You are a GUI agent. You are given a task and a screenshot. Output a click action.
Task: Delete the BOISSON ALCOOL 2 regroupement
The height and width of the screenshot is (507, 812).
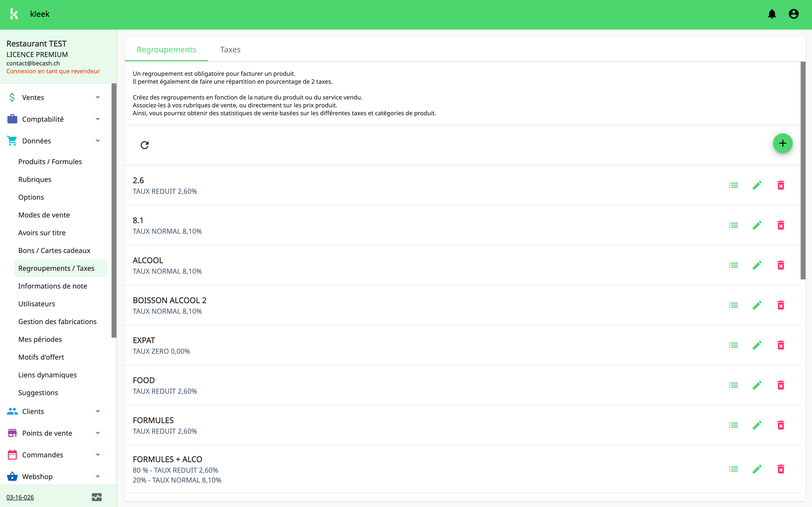coord(781,305)
